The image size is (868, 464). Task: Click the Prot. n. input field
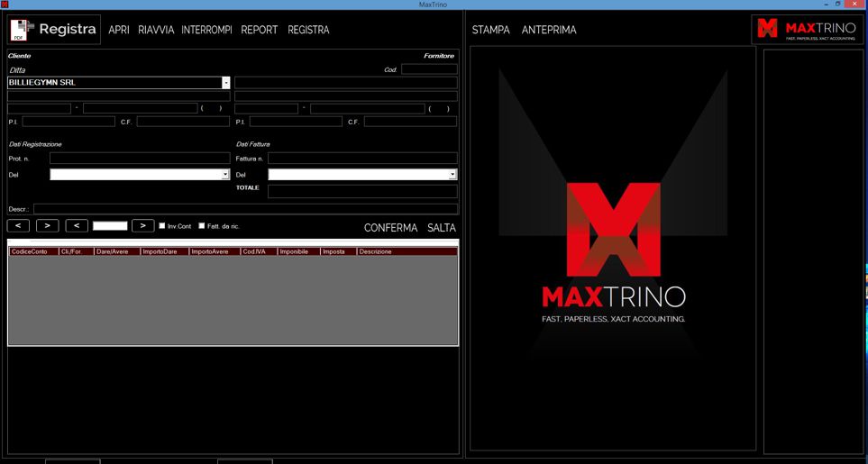pos(140,159)
